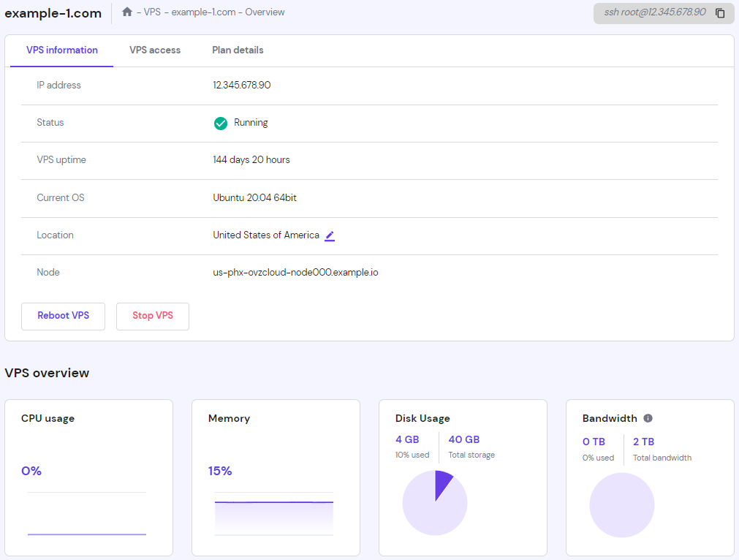
Task: Click the Bandwidth info icon
Action: pyautogui.click(x=648, y=418)
